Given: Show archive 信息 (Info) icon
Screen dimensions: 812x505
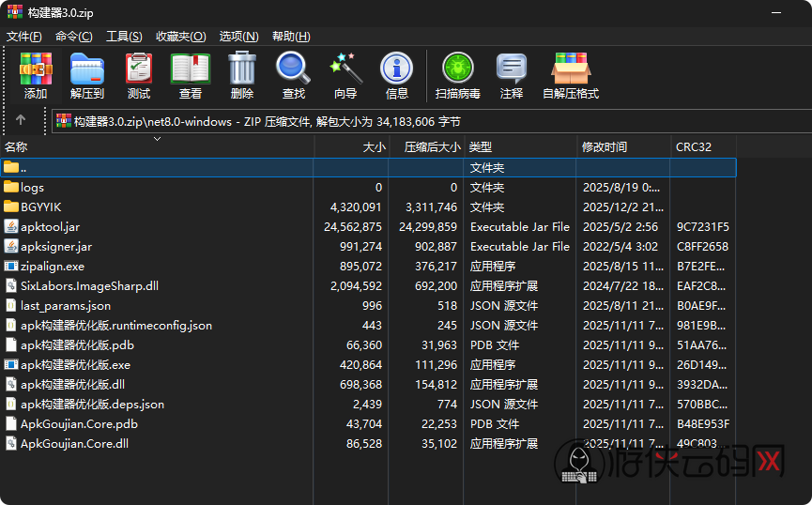Looking at the screenshot, I should (x=397, y=75).
